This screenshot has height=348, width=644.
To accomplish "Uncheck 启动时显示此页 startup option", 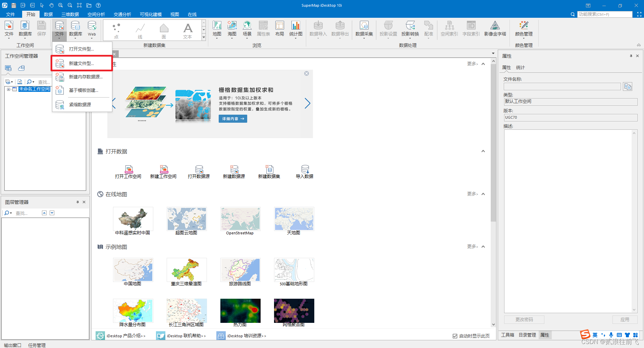I will pos(455,336).
